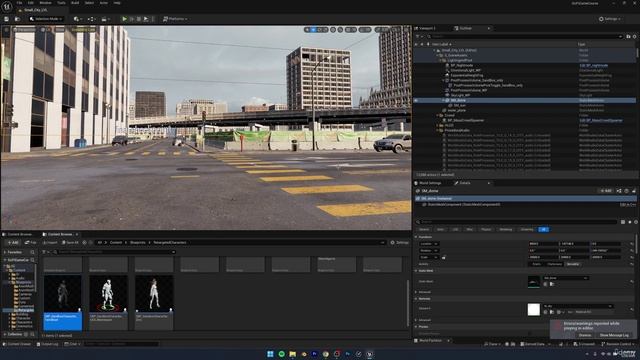
Task: Select the Rendering filter in Details
Action: point(505,229)
